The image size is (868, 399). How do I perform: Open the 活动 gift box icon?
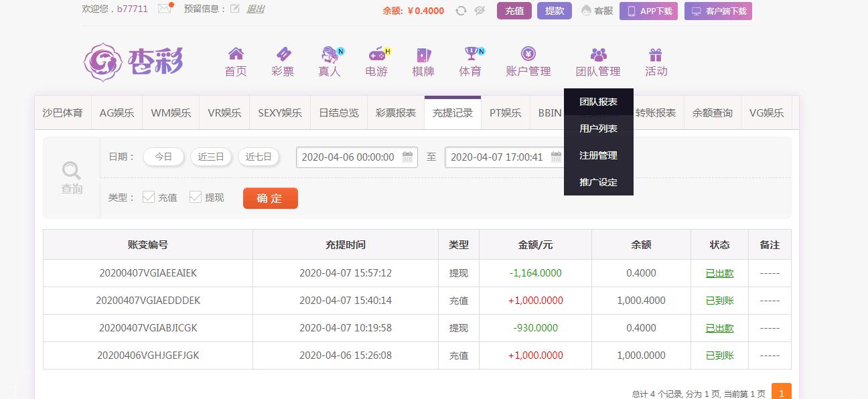(656, 54)
